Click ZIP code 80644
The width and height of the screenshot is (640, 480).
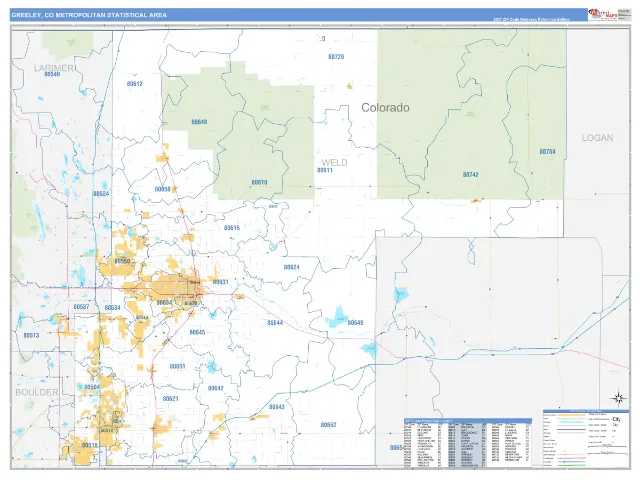[x=275, y=323]
